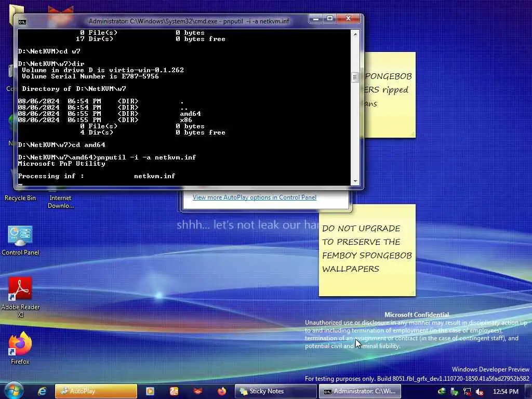The width and height of the screenshot is (532, 399).
Task: Click the cmd scrollbar down arrow
Action: [355, 181]
